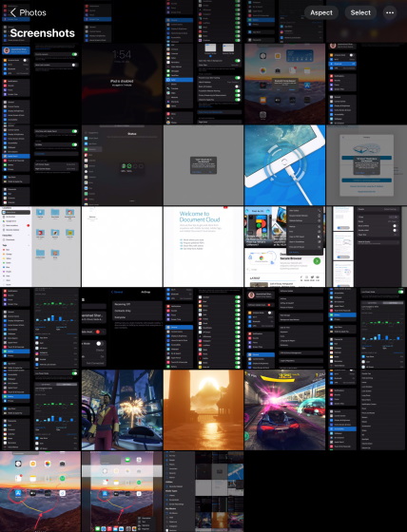Open the home screen screenshot with Bluetooth dialog
The width and height of the screenshot is (407, 532).
pos(284,84)
